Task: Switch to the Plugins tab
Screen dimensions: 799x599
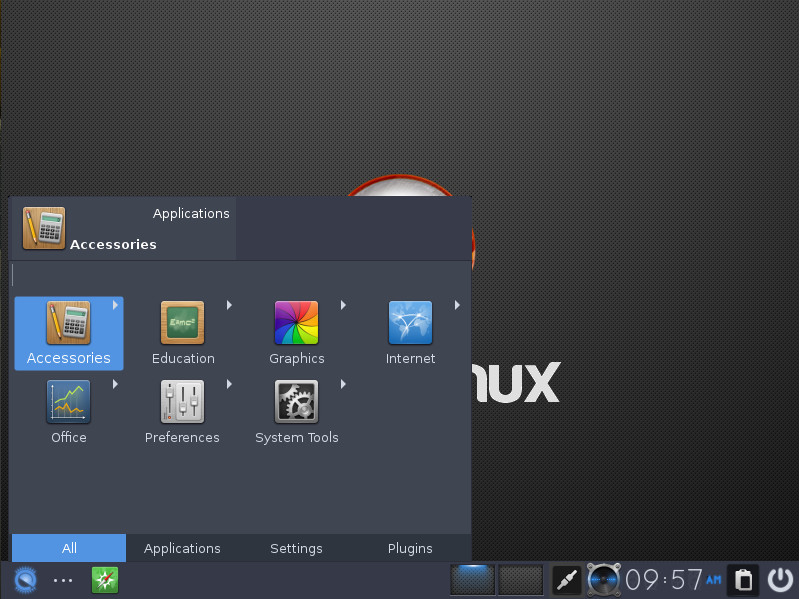Action: (x=410, y=548)
